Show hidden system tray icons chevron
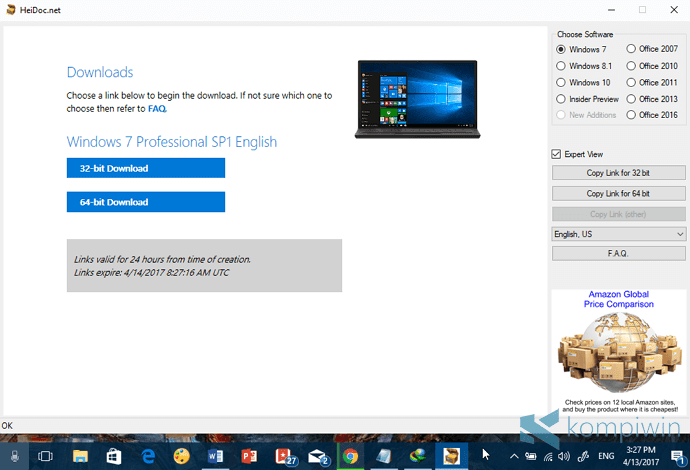 (514, 456)
